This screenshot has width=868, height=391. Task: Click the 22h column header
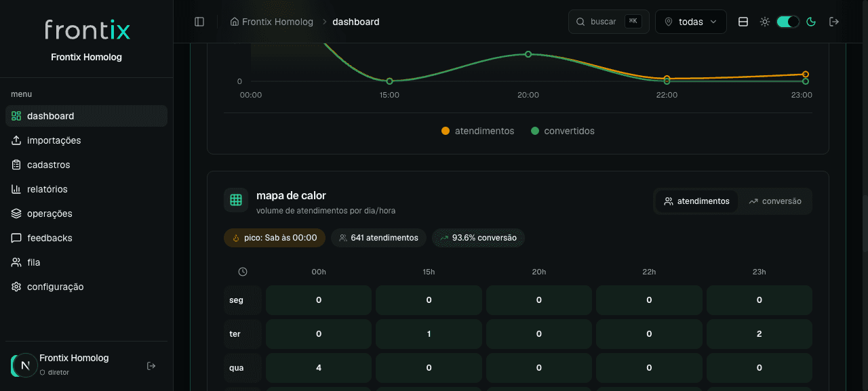coord(649,272)
